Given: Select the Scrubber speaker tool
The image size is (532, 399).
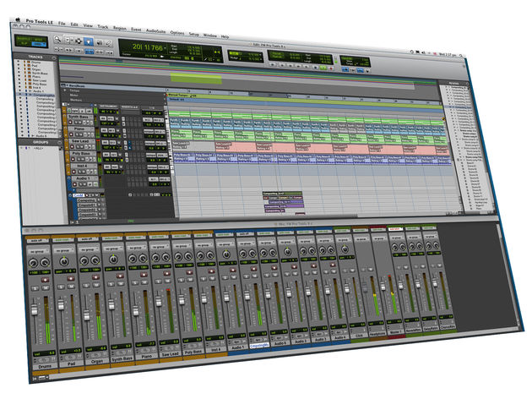Looking at the screenshot, I should click(99, 43).
